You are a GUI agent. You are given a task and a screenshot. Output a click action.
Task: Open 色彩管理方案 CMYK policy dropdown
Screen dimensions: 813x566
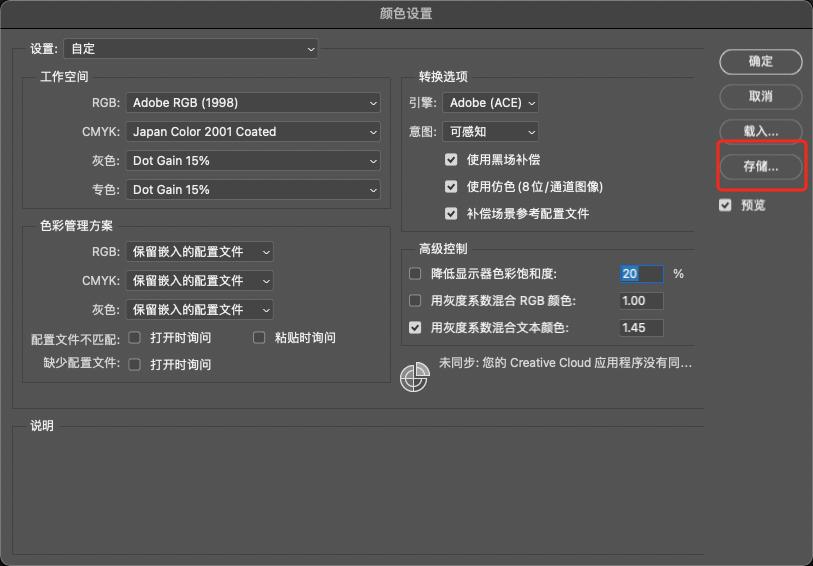pos(200,281)
